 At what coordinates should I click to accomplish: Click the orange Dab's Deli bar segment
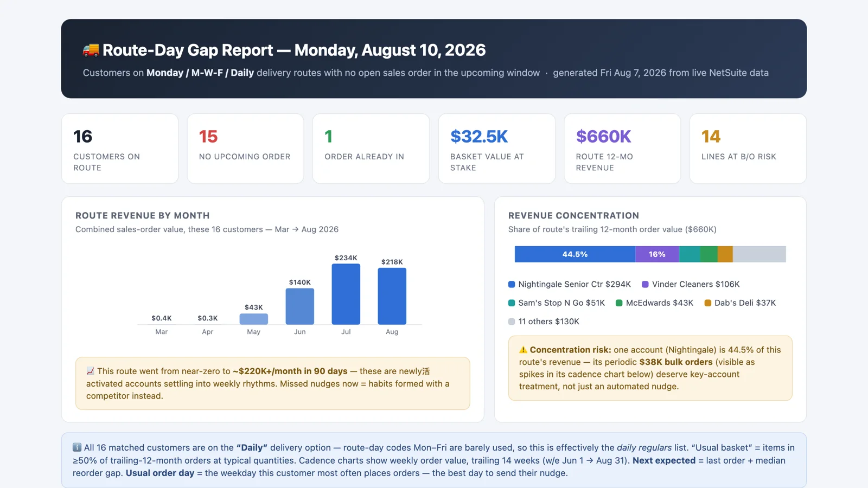point(725,254)
